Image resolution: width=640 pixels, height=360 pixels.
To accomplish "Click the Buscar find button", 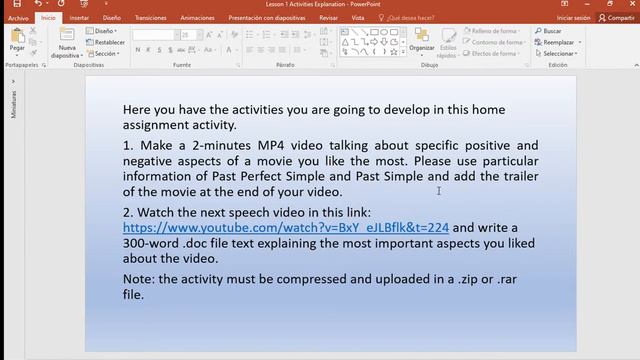I will (548, 31).
